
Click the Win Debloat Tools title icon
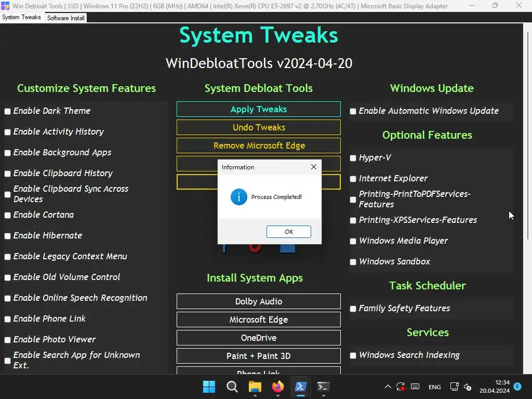5,6
